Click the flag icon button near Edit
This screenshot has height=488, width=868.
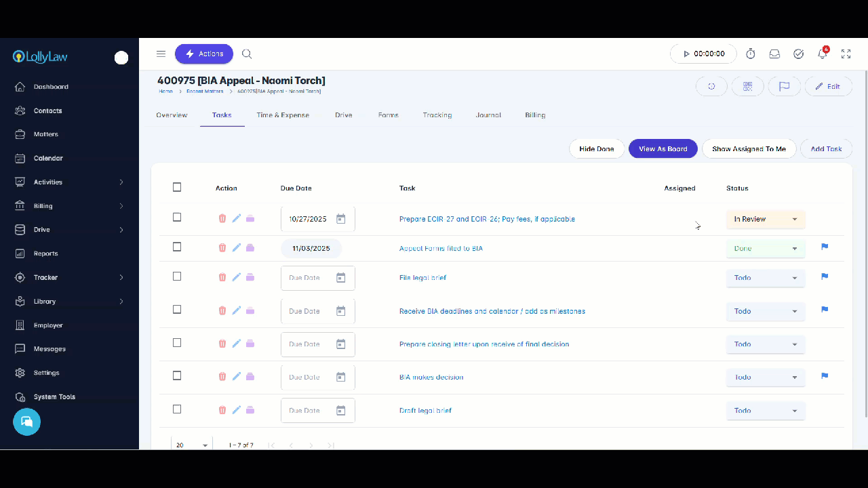pos(785,87)
